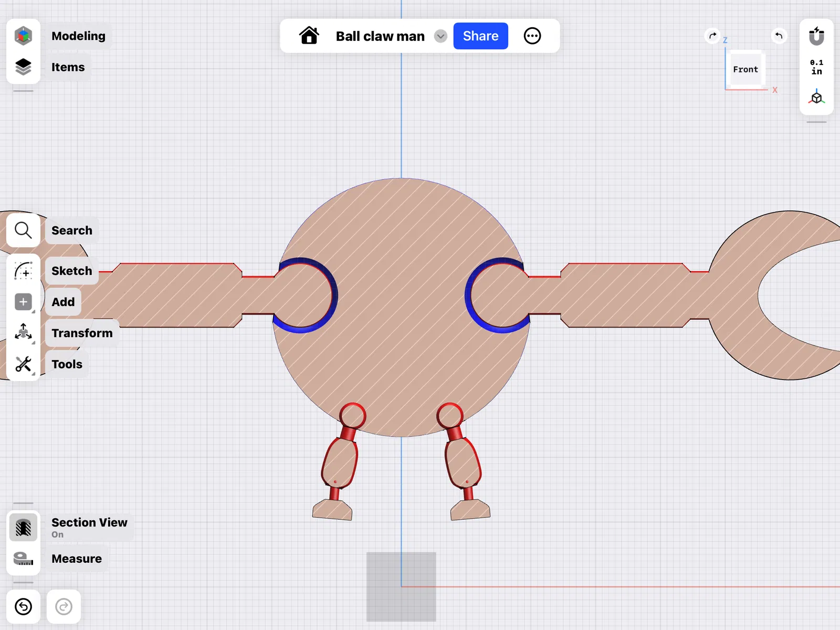Click the Front face of the view cube
840x630 pixels.
click(x=745, y=69)
